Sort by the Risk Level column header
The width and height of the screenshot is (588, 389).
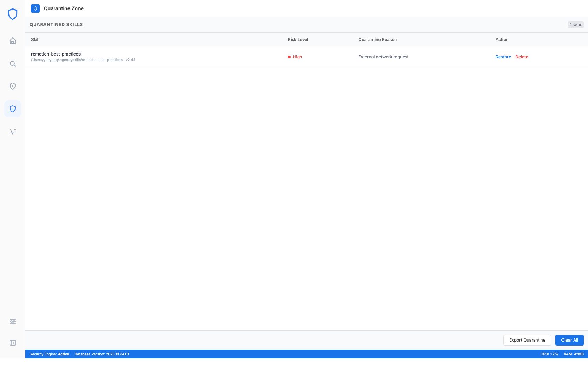(x=298, y=39)
